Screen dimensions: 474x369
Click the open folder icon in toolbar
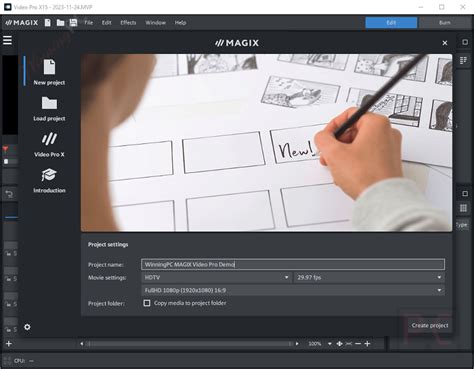pos(60,23)
